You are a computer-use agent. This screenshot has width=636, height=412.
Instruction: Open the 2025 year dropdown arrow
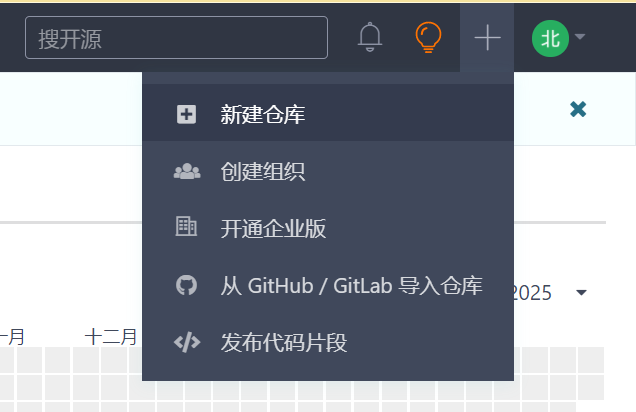pos(581,292)
